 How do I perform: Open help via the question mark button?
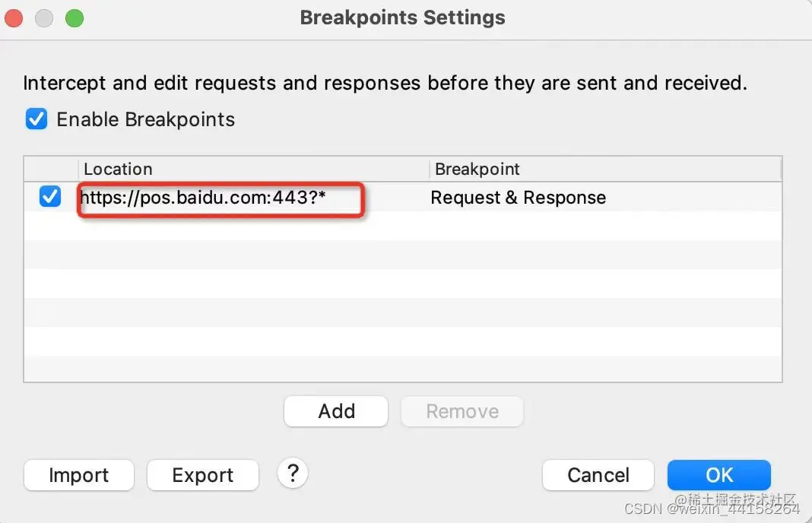pyautogui.click(x=293, y=474)
